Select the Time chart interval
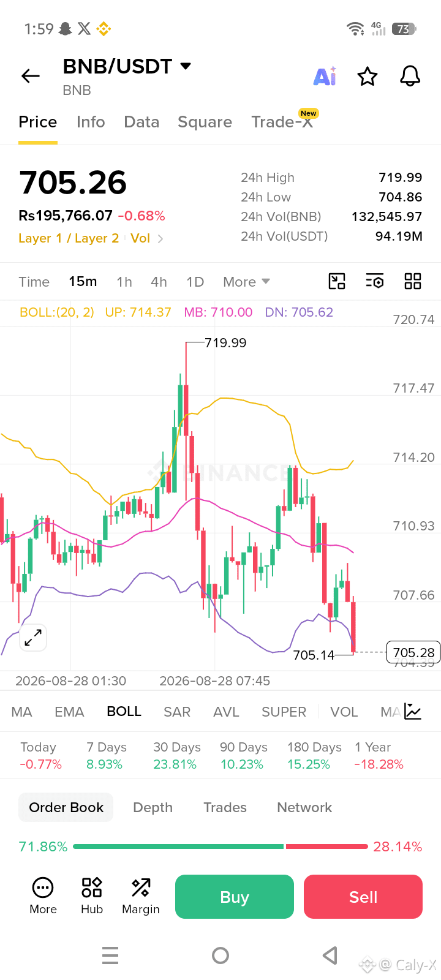 [34, 282]
